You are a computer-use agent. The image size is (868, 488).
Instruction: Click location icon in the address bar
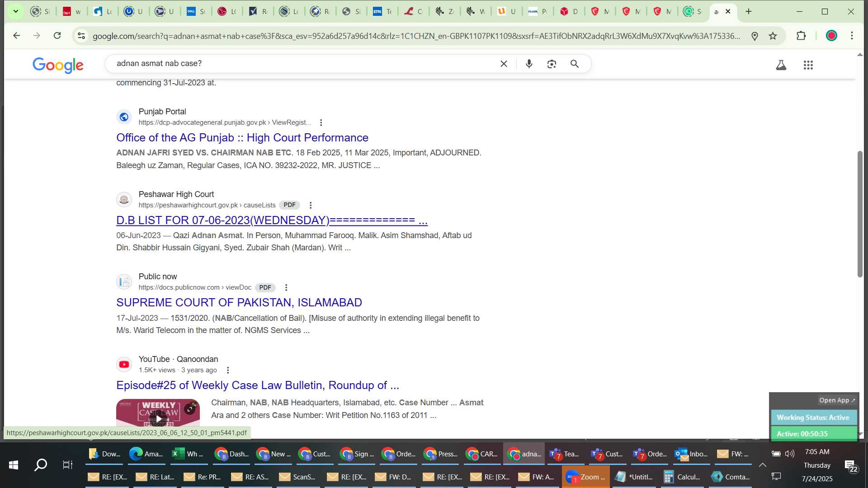pyautogui.click(x=754, y=36)
